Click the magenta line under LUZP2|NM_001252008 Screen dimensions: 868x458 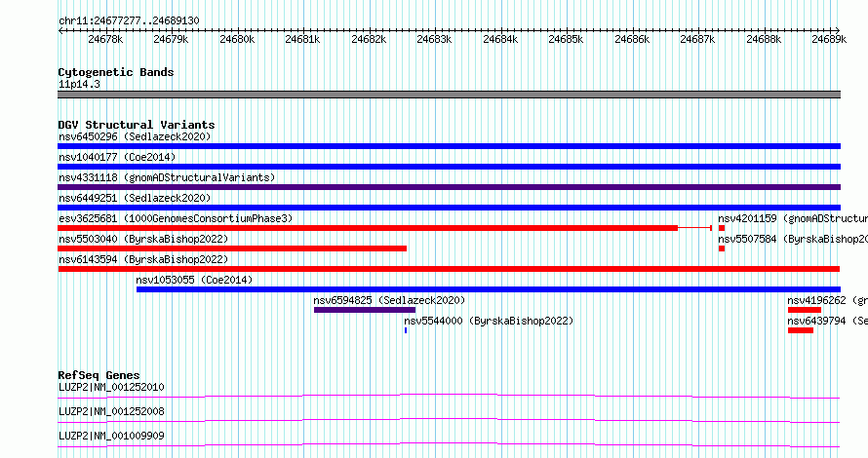pyautogui.click(x=449, y=420)
